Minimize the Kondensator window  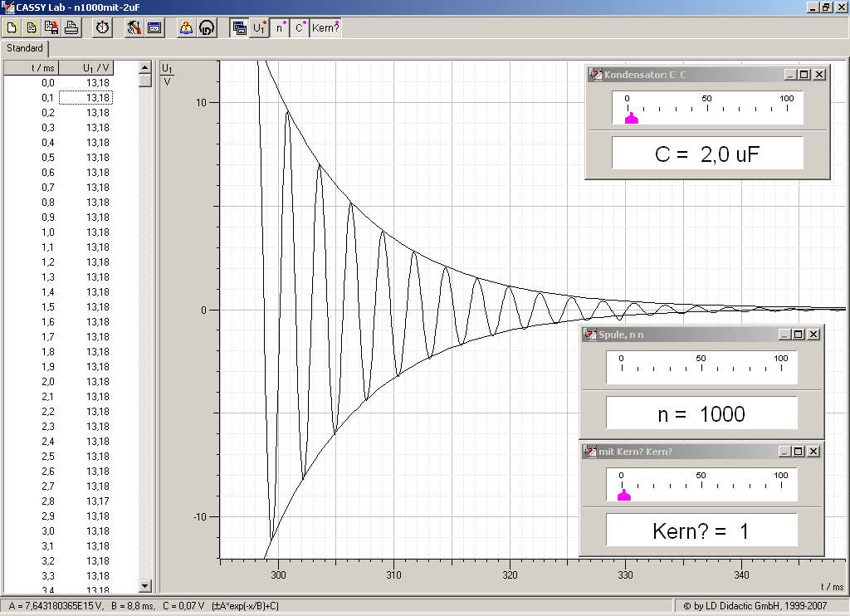[x=790, y=75]
